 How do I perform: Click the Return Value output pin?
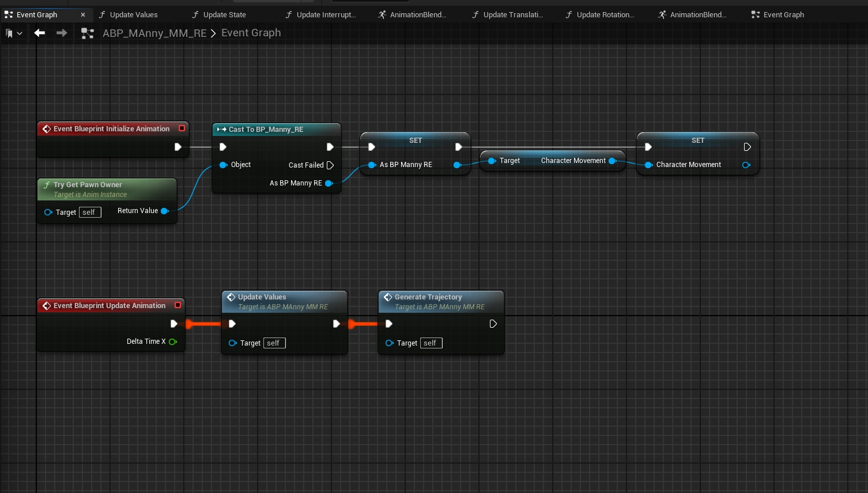click(165, 211)
